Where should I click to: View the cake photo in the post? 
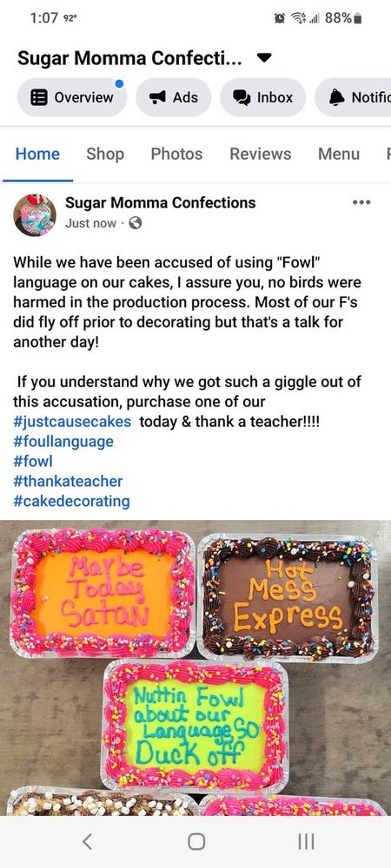click(195, 667)
